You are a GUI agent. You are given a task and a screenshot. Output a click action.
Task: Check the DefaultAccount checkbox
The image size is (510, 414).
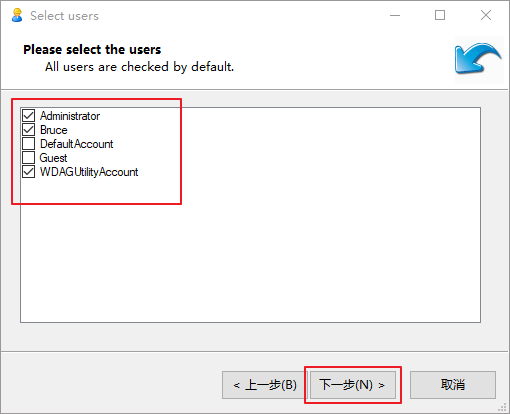click(x=29, y=144)
